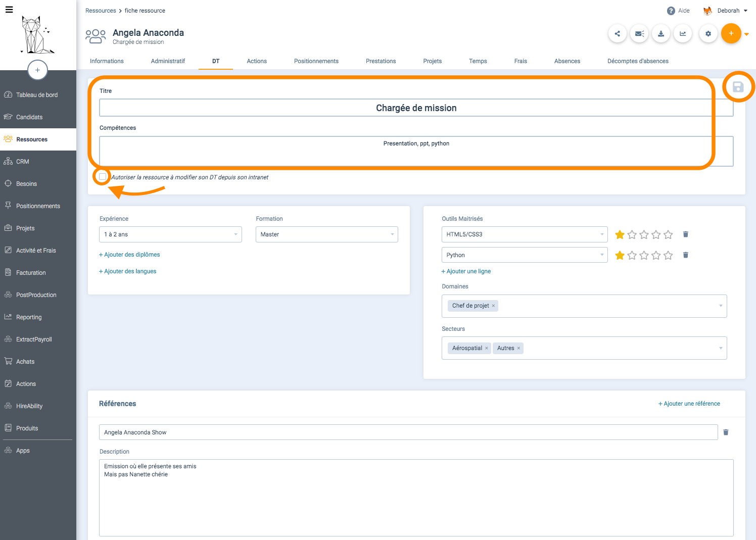
Task: Click Ajouter une référence link
Action: [x=689, y=404]
